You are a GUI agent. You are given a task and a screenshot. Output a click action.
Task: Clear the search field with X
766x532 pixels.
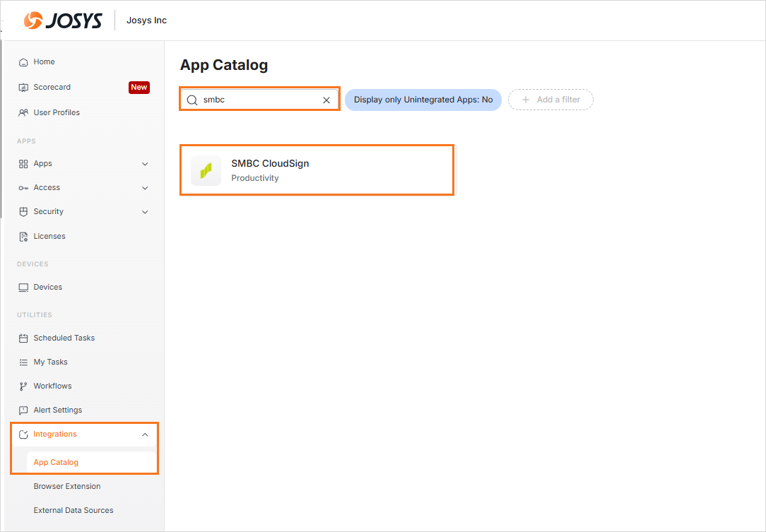[326, 100]
